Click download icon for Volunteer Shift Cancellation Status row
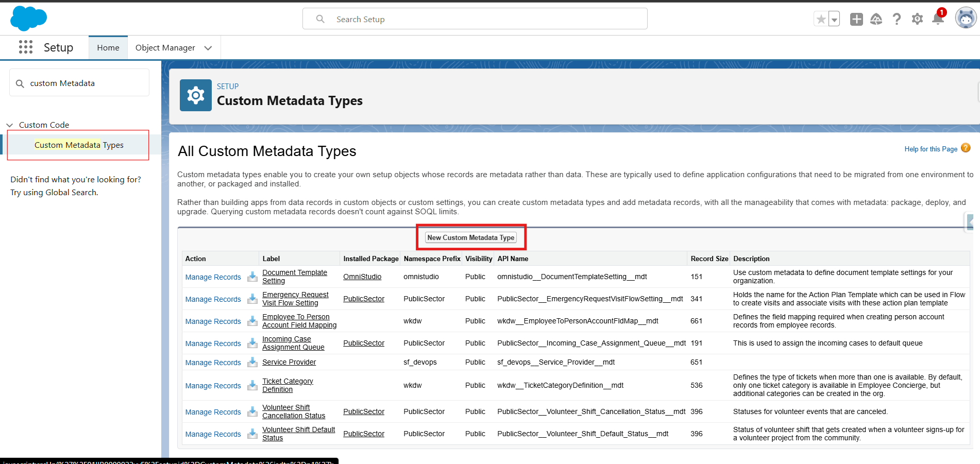The width and height of the screenshot is (980, 464). coord(252,412)
